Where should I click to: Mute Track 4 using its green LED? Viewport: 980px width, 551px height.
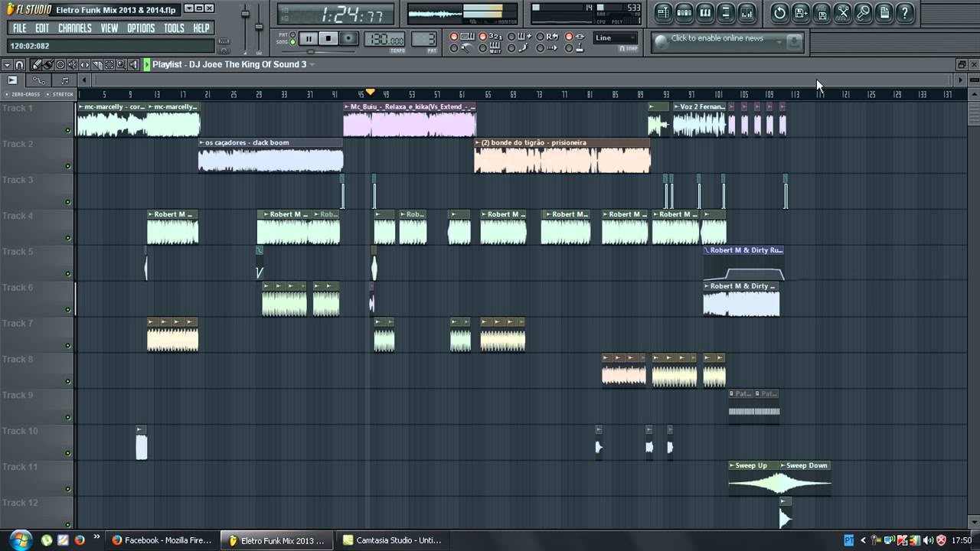68,238
